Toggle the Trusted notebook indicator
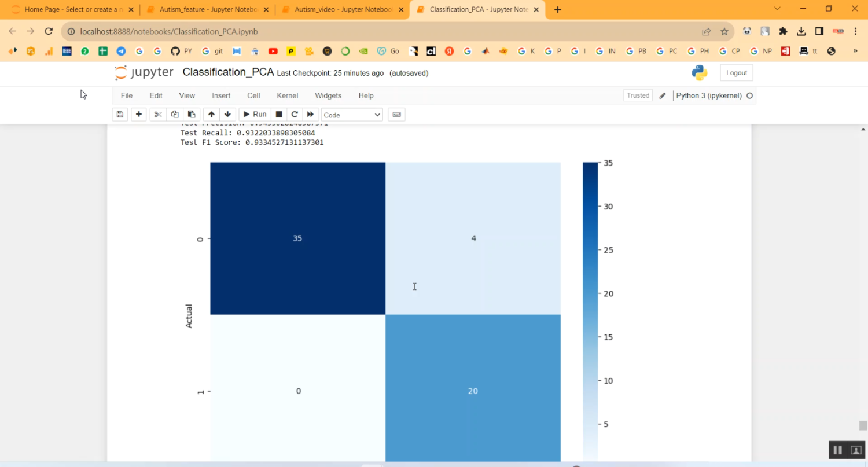Viewport: 868px width, 467px height. click(638, 95)
